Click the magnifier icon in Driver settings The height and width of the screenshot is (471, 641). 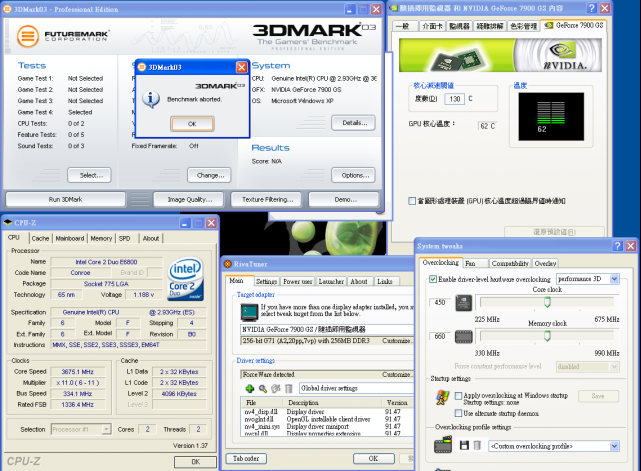pos(263,388)
